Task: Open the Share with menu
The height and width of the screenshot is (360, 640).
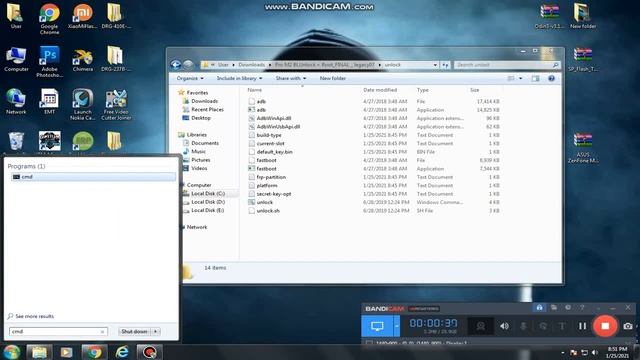Action: point(291,78)
